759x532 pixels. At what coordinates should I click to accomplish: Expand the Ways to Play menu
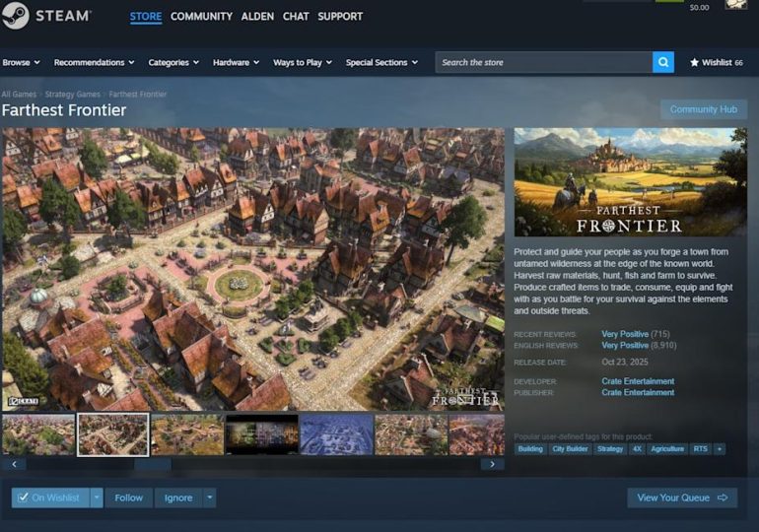[x=303, y=62]
